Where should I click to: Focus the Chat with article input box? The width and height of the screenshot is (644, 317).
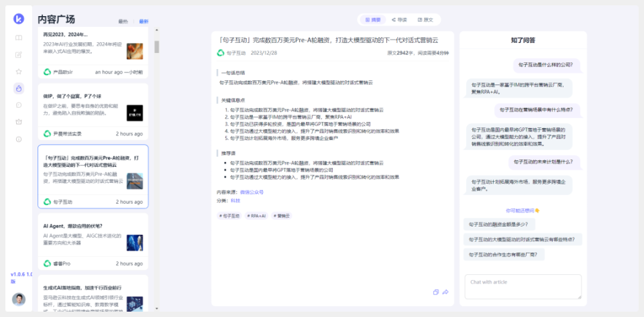click(523, 287)
